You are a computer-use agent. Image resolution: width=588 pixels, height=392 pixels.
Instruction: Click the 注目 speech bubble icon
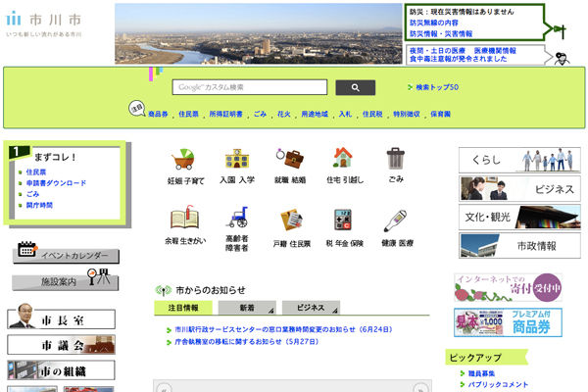point(136,108)
